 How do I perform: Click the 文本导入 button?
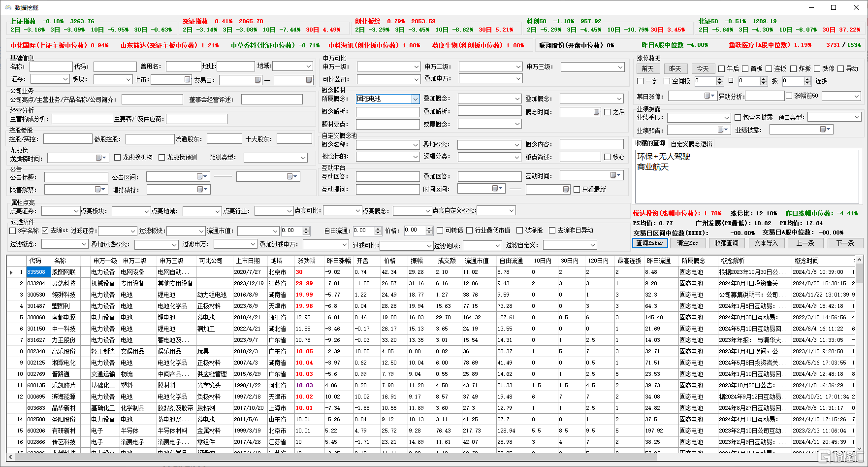766,243
